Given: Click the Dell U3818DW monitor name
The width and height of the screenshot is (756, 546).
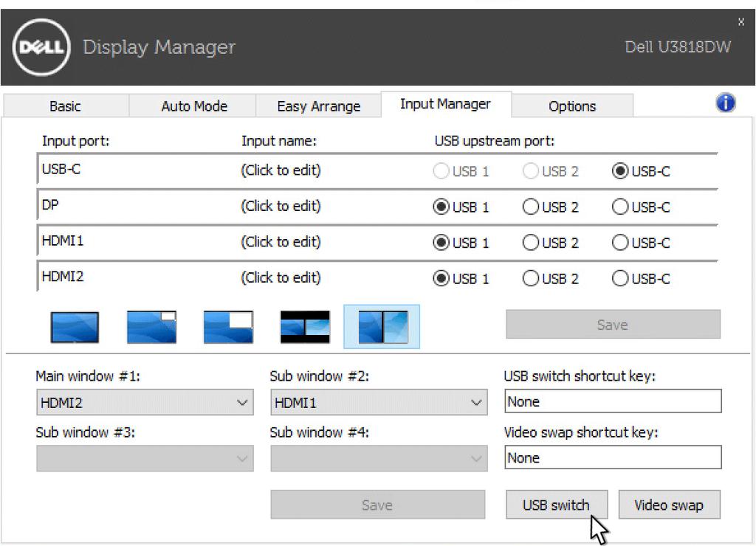Looking at the screenshot, I should coord(678,46).
